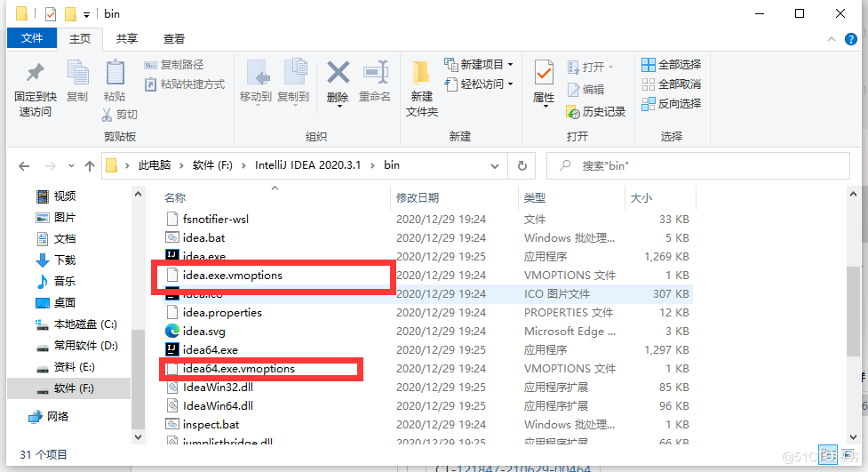This screenshot has width=868, height=472.
Task: Collapse the ribbon with the chevron
Action: tap(831, 39)
